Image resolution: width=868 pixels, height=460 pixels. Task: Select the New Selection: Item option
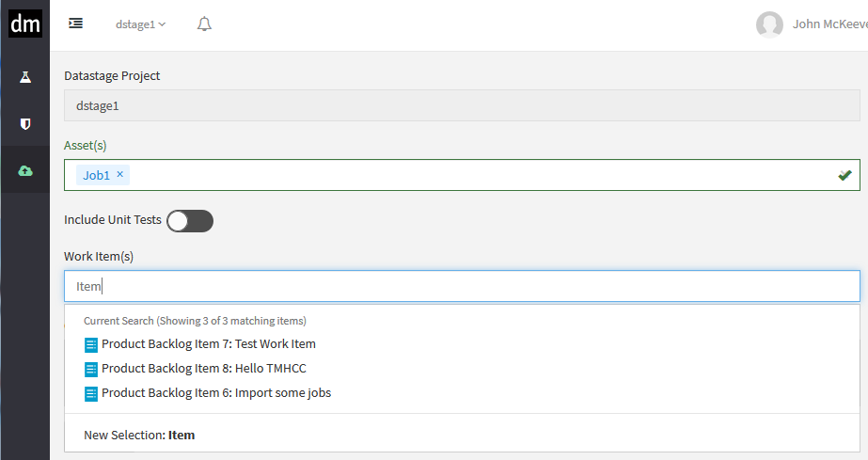139,436
